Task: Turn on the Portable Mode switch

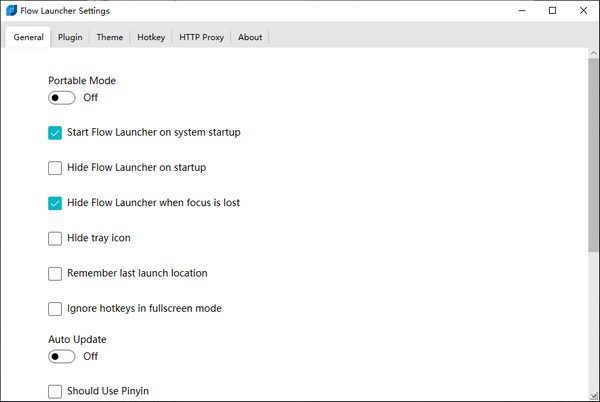Action: pyautogui.click(x=62, y=98)
